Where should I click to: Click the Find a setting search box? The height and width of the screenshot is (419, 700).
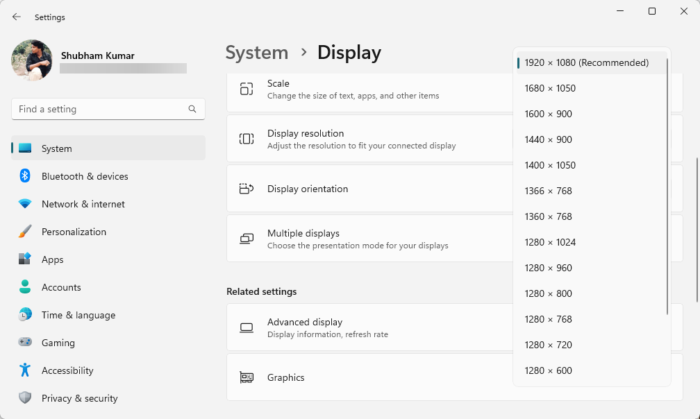pos(100,109)
